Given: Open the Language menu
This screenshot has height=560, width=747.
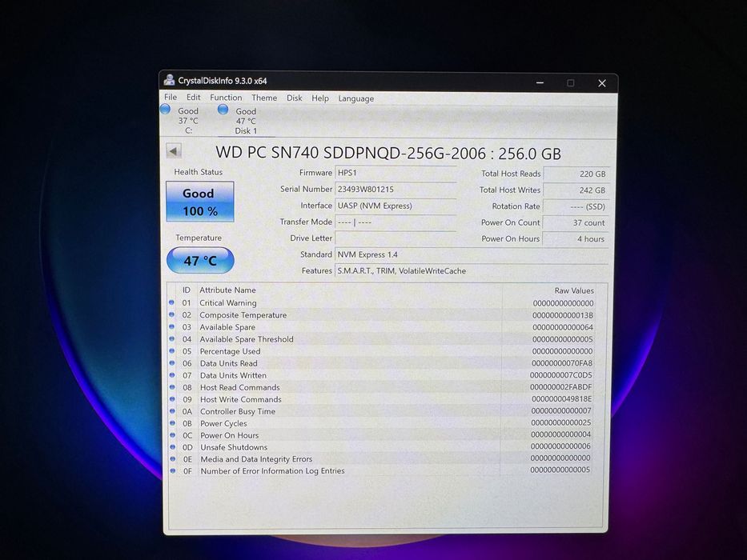Looking at the screenshot, I should (x=355, y=98).
